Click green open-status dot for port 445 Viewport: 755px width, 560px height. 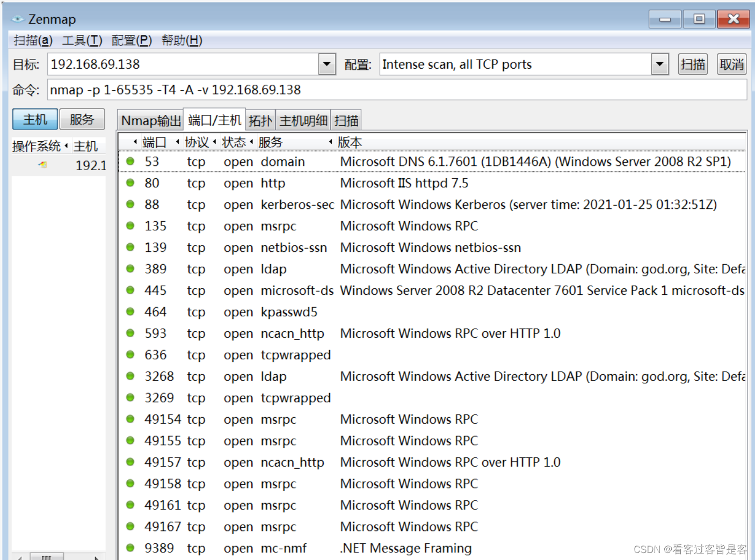coord(130,290)
